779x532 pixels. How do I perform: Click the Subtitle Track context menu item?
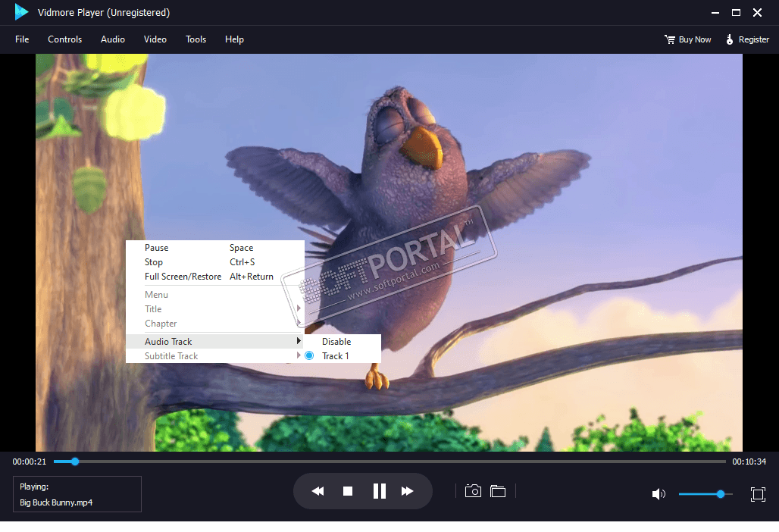click(215, 355)
